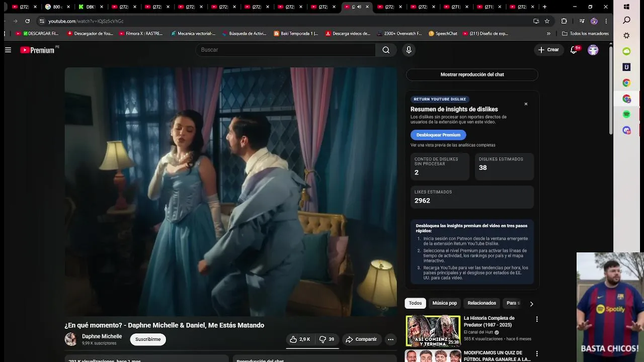This screenshot has width=644, height=362.
Task: Open the options menu for the football quiz video
Action: 537,354
